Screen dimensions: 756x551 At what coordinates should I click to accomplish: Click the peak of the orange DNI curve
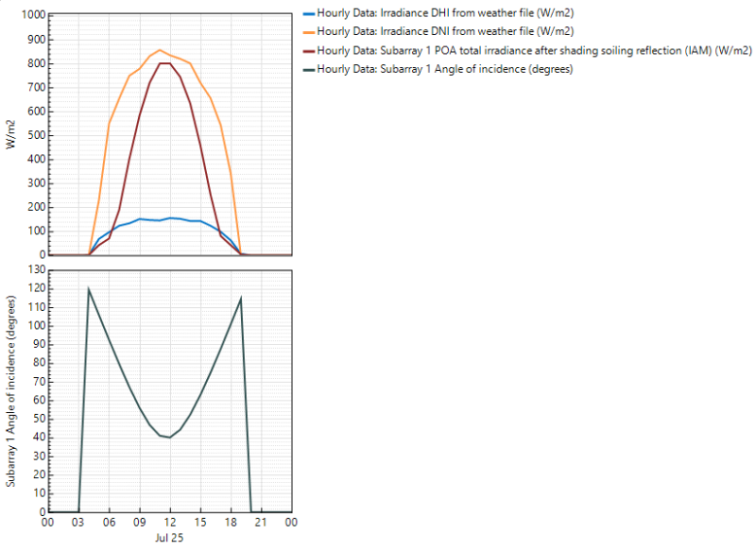(x=160, y=50)
